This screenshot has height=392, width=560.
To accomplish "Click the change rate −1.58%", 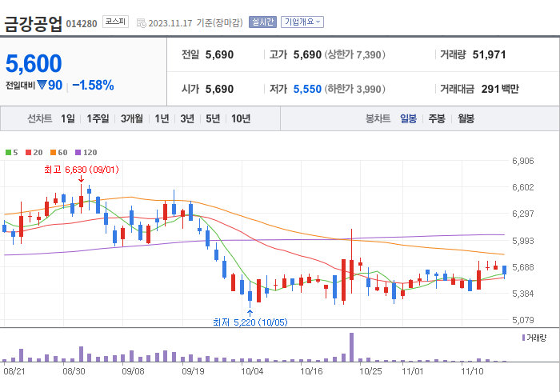I will click(93, 85).
